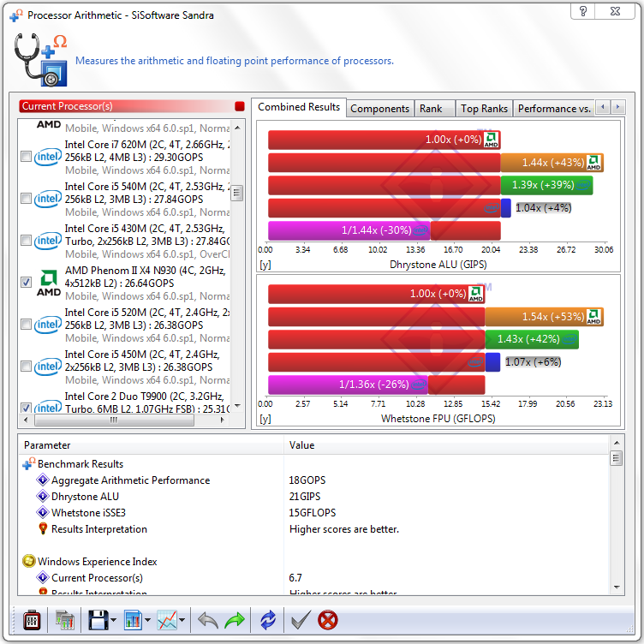Uncheck the AMD Phenom II X4 N930 checkbox
This screenshot has width=644, height=644.
(x=26, y=282)
